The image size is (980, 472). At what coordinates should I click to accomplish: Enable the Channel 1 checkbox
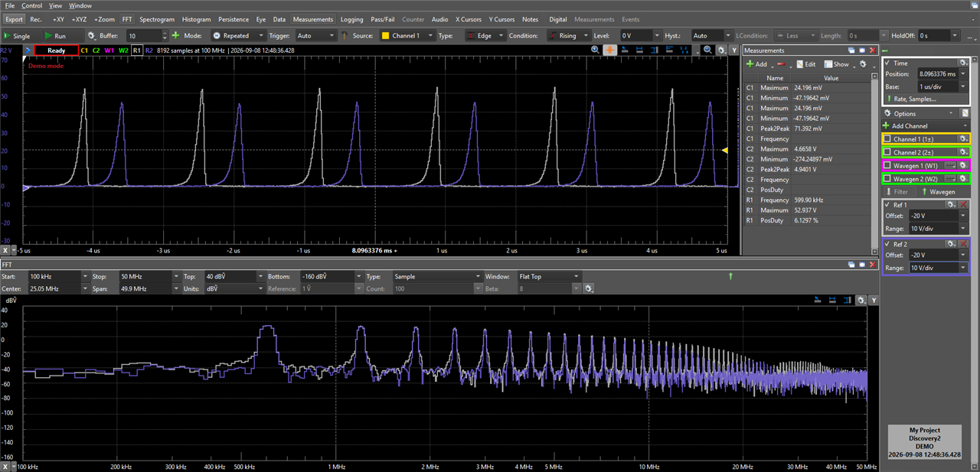(x=887, y=139)
